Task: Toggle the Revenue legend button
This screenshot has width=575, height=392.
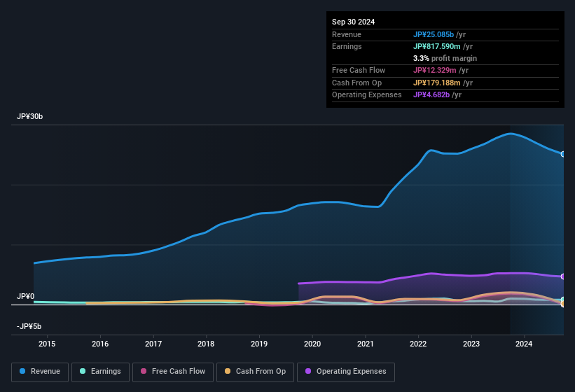Action: (40, 372)
